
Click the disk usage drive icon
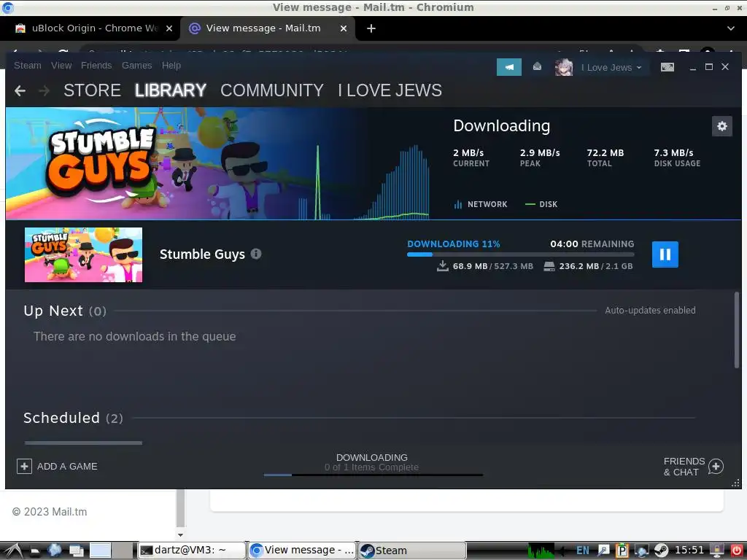[x=549, y=266]
